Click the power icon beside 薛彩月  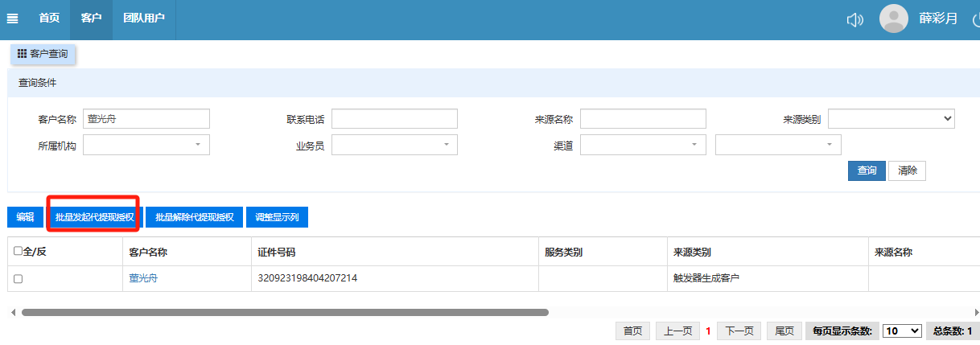pyautogui.click(x=975, y=19)
